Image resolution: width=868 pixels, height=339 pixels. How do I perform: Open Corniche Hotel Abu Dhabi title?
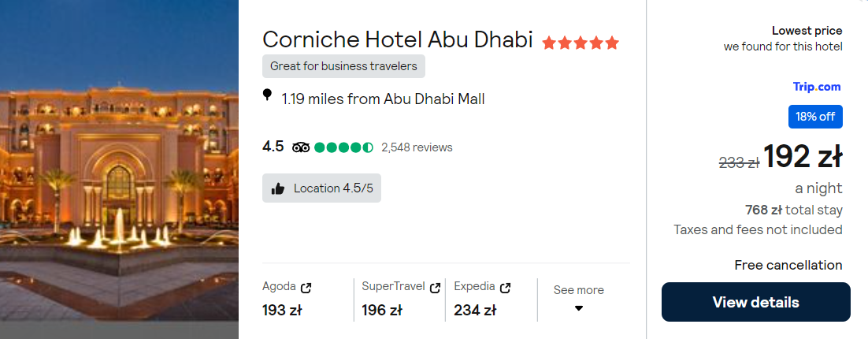(398, 40)
